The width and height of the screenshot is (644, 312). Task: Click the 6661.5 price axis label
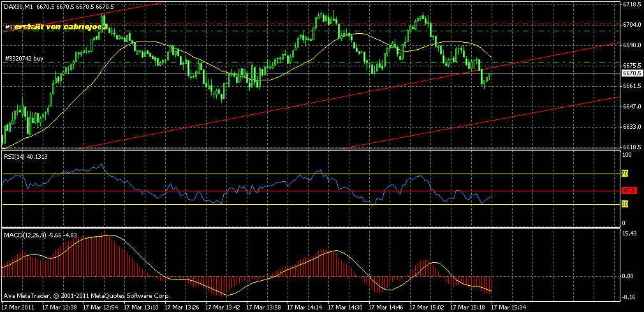(632, 86)
